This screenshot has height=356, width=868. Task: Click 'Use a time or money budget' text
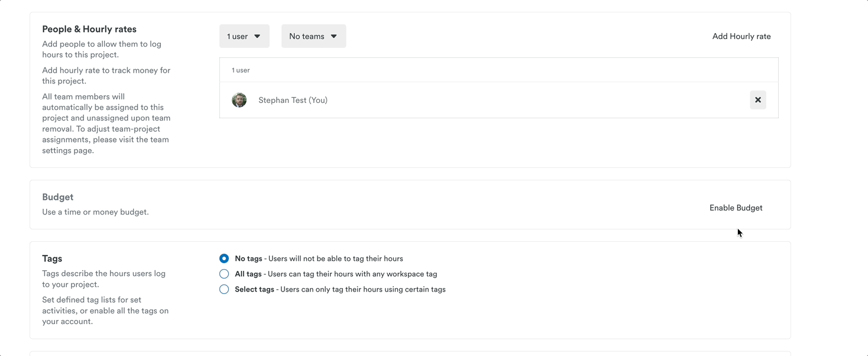coord(95,212)
